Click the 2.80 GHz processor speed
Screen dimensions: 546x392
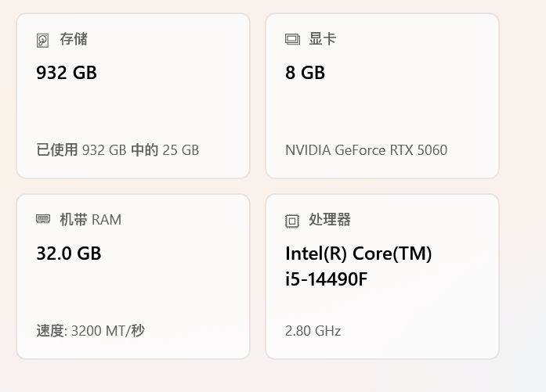click(313, 331)
